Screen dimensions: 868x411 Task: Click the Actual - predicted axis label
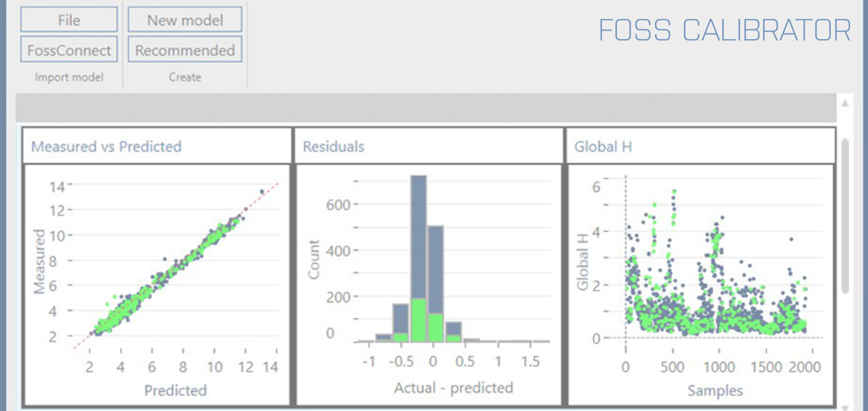453,388
